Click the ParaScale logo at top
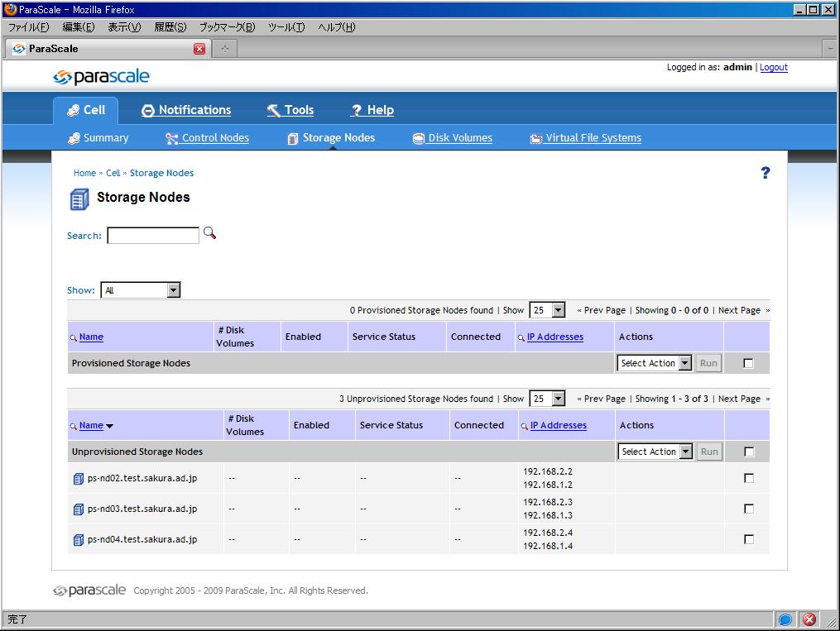The width and height of the screenshot is (840, 631). click(x=101, y=77)
